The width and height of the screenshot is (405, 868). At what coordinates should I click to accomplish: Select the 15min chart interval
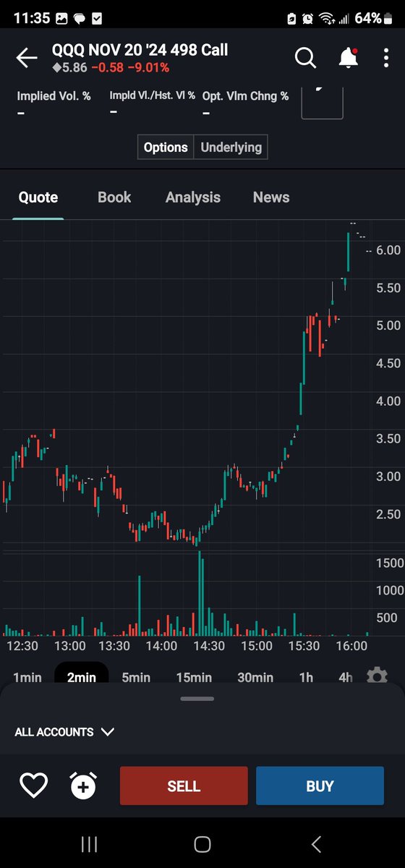click(194, 677)
